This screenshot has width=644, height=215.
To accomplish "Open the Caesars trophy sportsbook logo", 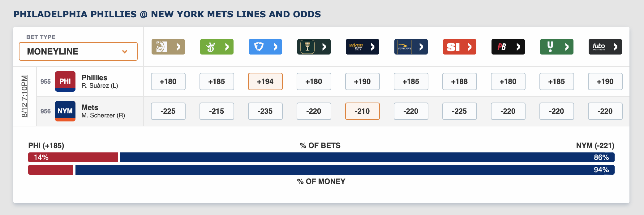I will (314, 47).
